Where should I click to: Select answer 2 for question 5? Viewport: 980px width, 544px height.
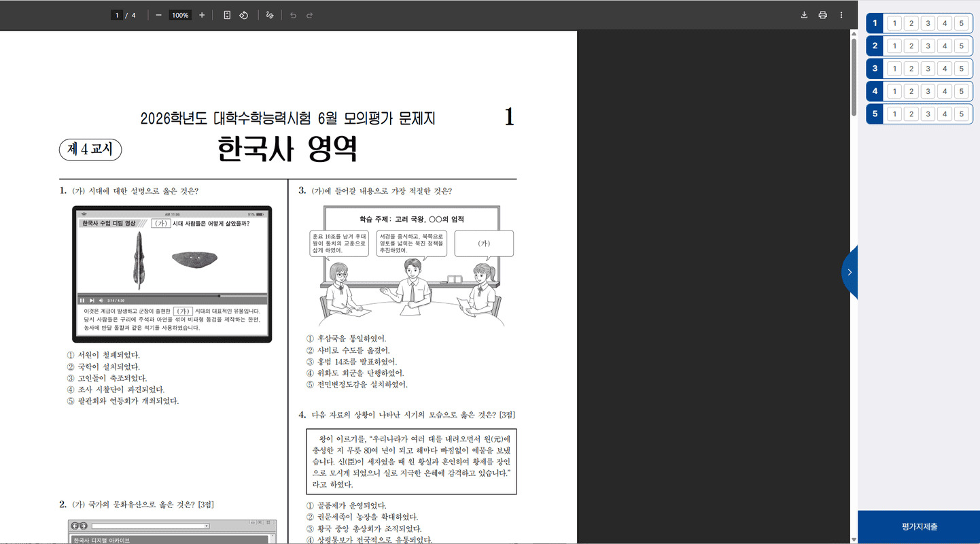pos(911,114)
